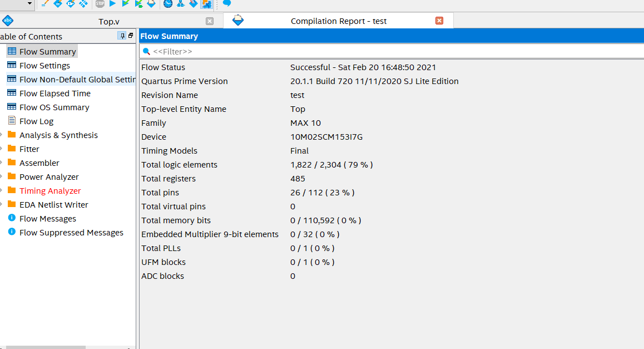Click the highlighted Platform Designer toolbar icon
This screenshot has width=644, height=349.
click(x=206, y=4)
